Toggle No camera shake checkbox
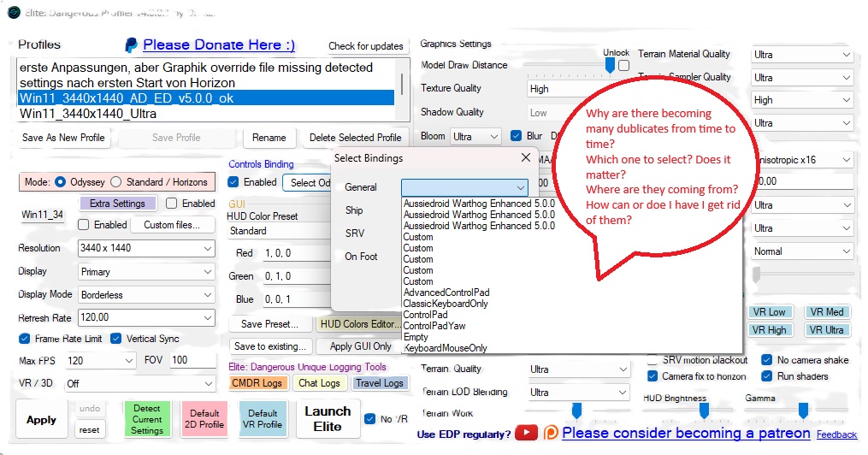868x455 pixels. [x=767, y=360]
